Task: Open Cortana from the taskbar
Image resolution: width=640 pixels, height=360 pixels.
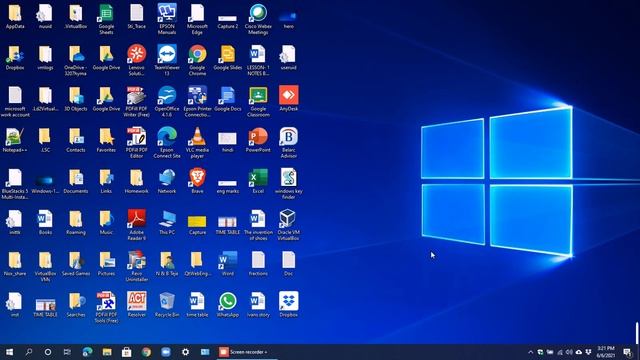Action: point(48,352)
